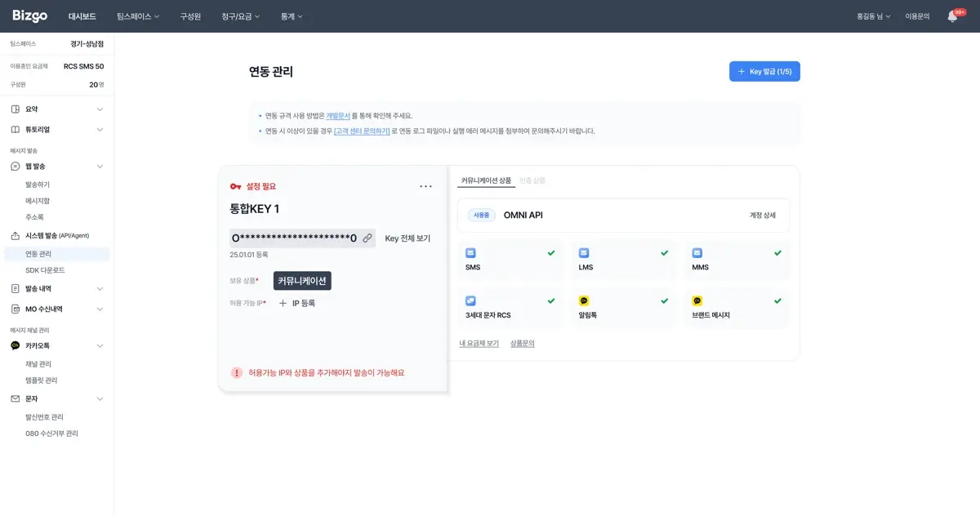This screenshot has width=980, height=516.
Task: Expand the 팀스페이스 menu dropdown
Action: pos(136,16)
